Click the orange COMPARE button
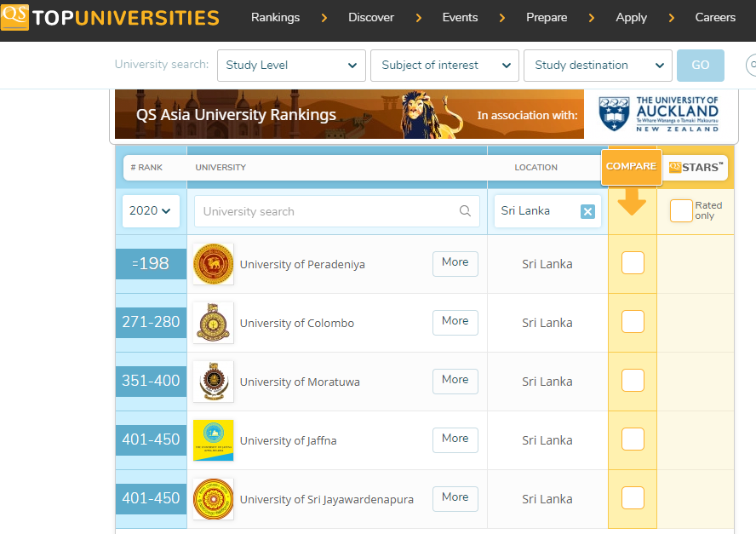Screen dimensions: 756x534 631,167
